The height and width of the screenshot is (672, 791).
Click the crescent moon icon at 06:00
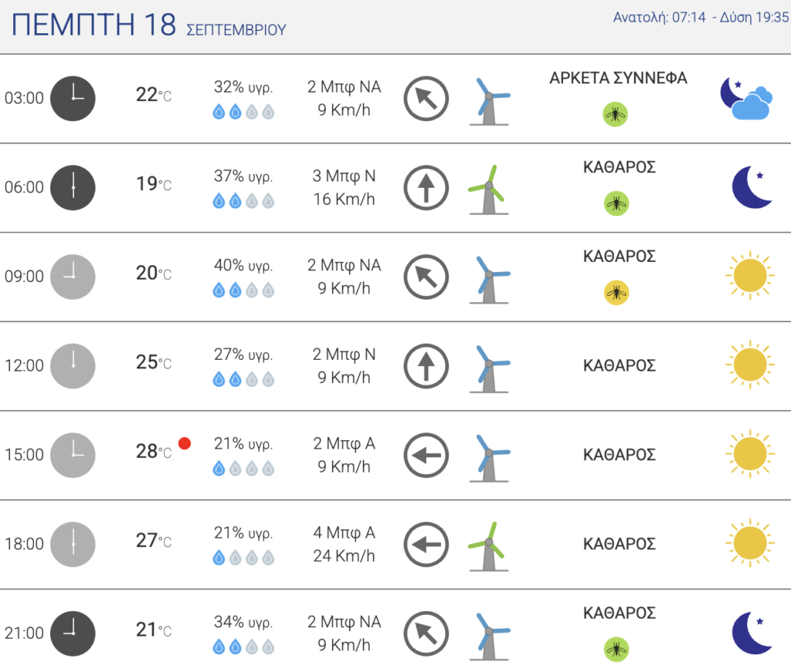(x=752, y=187)
